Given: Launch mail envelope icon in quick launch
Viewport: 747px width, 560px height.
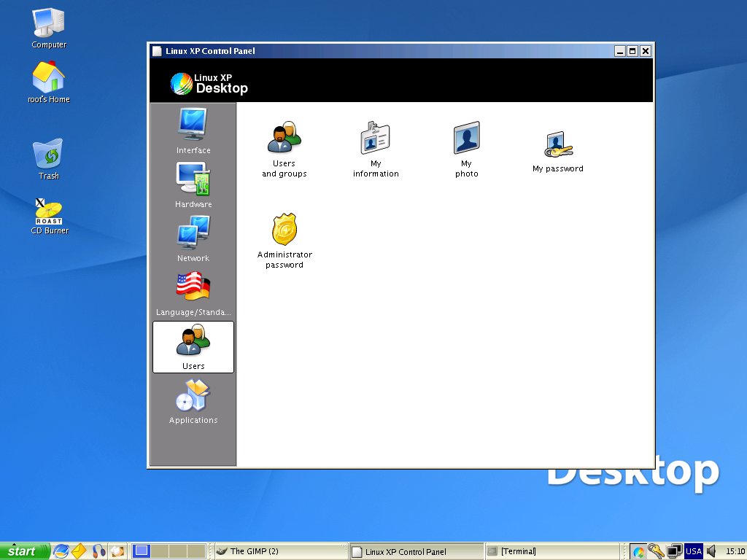Looking at the screenshot, I should (79, 551).
